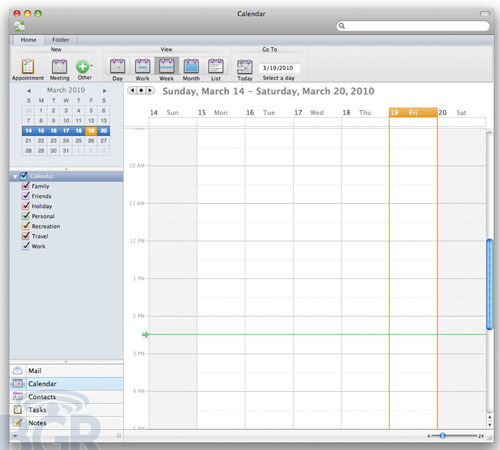Create a new Meeting
This screenshot has width=500, height=450.
pyautogui.click(x=59, y=70)
